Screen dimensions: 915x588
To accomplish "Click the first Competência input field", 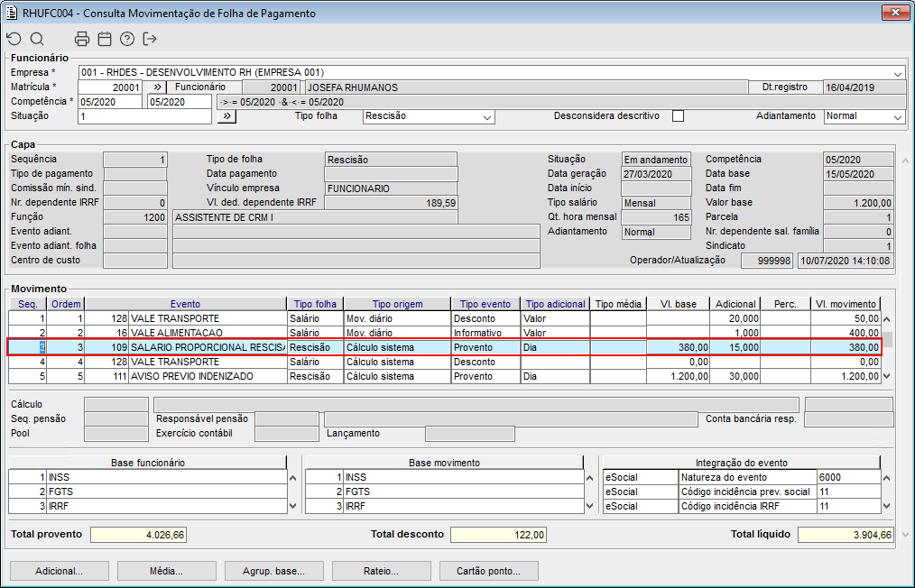I will (110, 102).
